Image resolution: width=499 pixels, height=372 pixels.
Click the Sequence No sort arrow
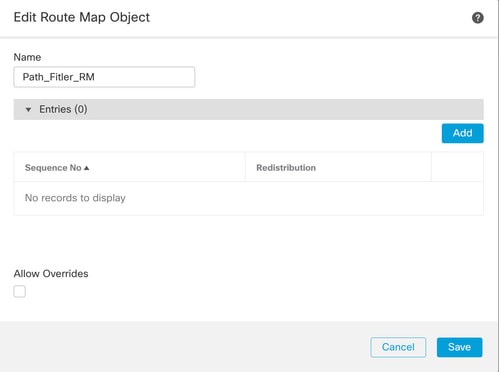point(87,168)
